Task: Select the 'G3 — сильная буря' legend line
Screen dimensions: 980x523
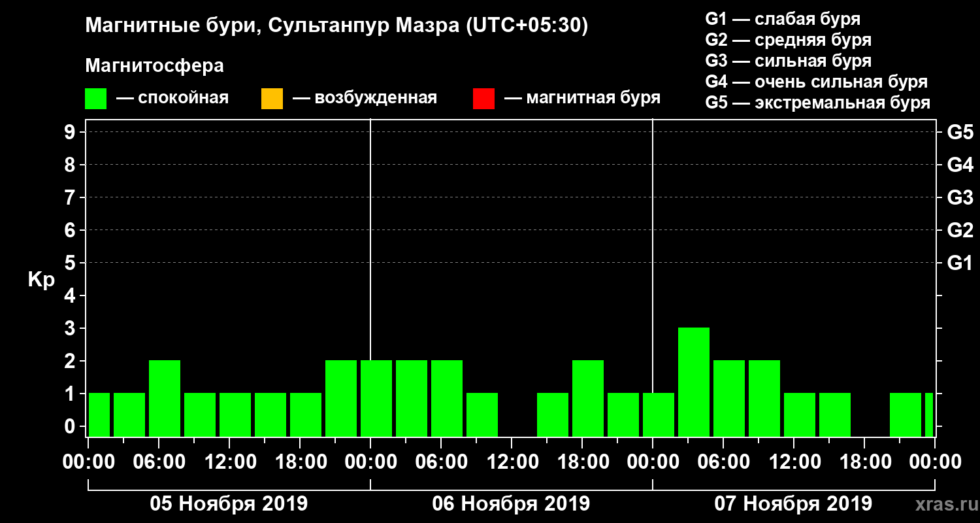Action: tap(788, 61)
